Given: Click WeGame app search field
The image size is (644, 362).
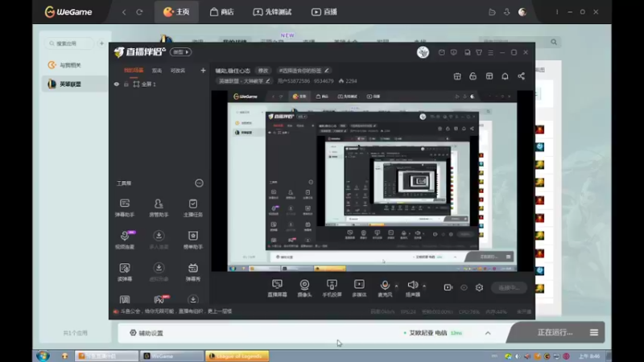Looking at the screenshot, I should point(69,43).
